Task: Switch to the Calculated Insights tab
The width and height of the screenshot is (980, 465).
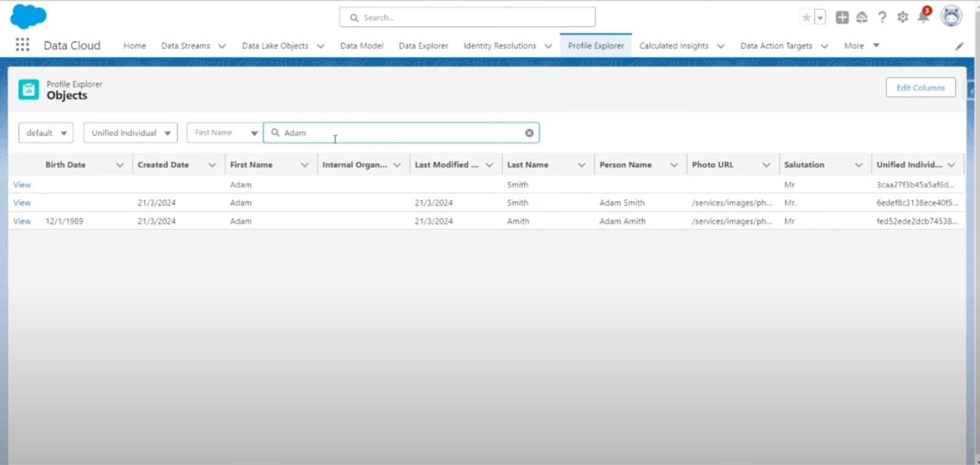Action: [x=674, y=46]
